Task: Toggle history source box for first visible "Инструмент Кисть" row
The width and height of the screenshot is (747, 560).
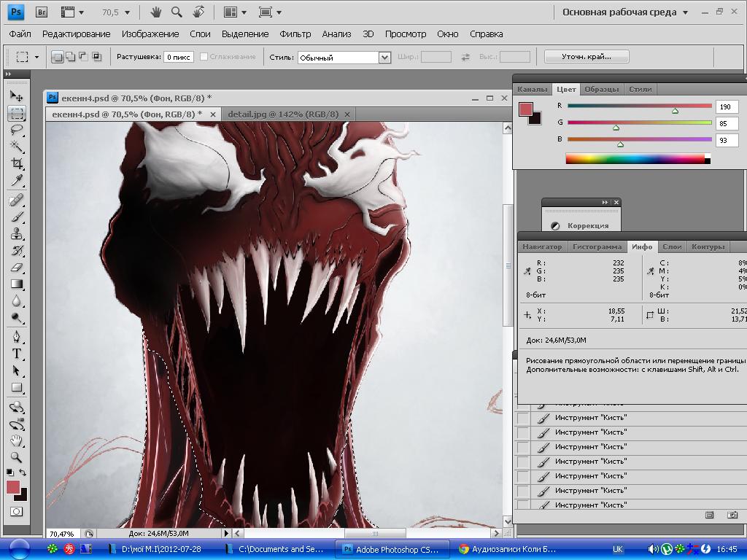Action: point(523,418)
